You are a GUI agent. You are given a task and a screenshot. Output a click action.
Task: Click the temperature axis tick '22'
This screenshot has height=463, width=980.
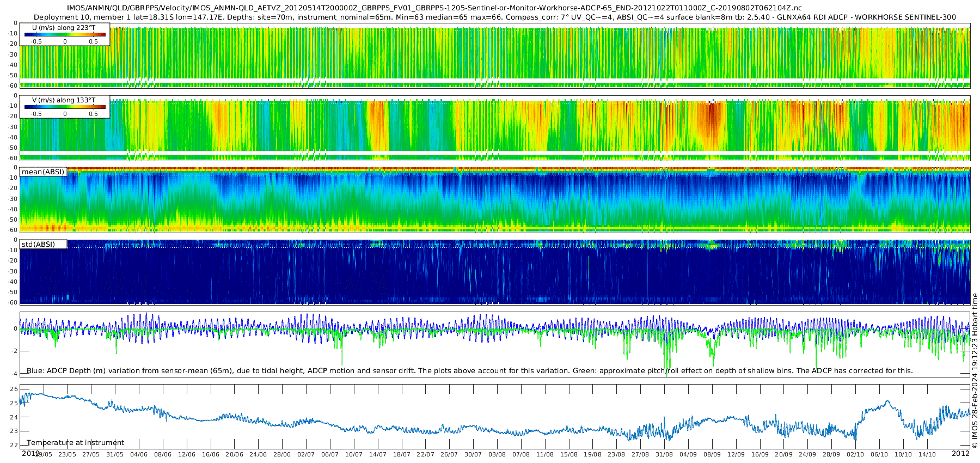pyautogui.click(x=14, y=445)
